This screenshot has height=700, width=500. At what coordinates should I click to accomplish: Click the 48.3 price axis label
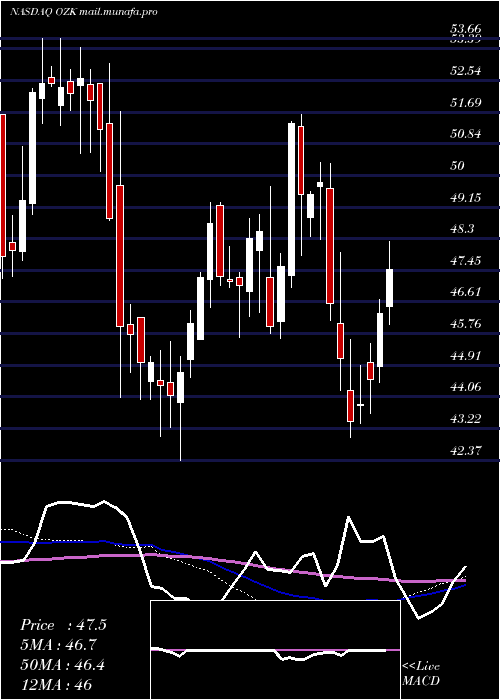(x=462, y=229)
